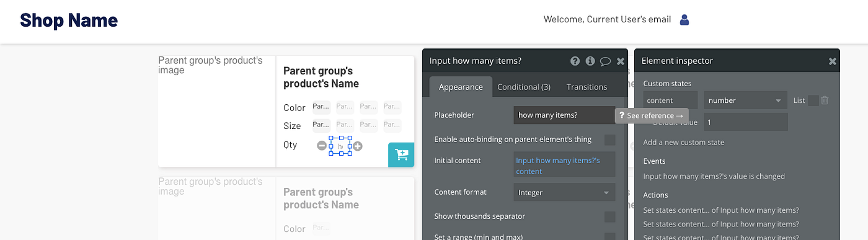The height and width of the screenshot is (240, 868).
Task: Click the add-to-cart icon button
Action: tap(401, 154)
